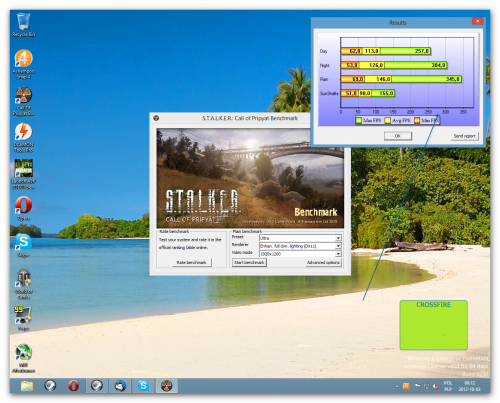Screen dimensions: 500x403
Task: Close the Results window
Action: 477,21
